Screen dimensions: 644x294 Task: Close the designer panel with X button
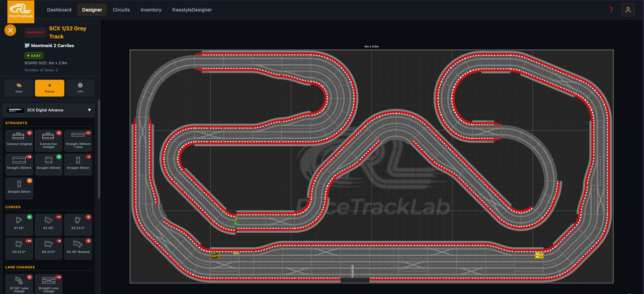[x=10, y=30]
